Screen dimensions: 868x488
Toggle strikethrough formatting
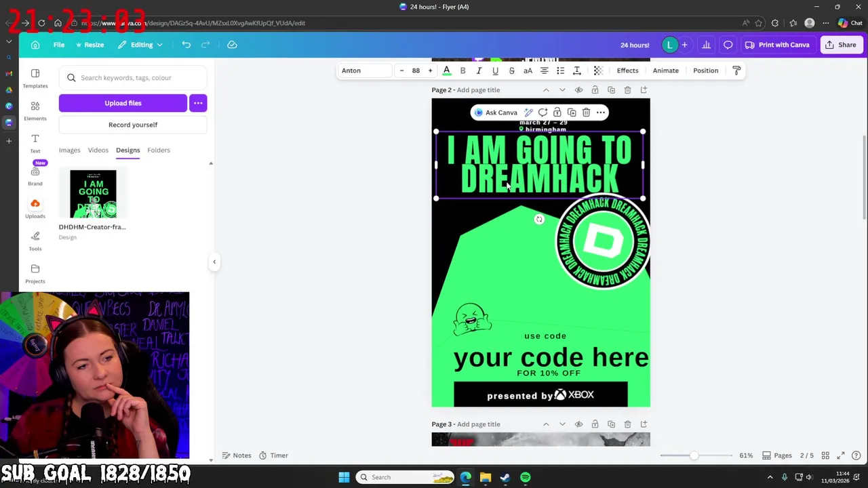point(511,70)
